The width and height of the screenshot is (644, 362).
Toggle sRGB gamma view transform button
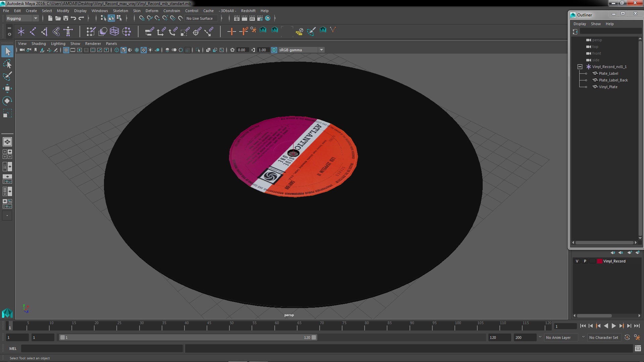(x=274, y=50)
